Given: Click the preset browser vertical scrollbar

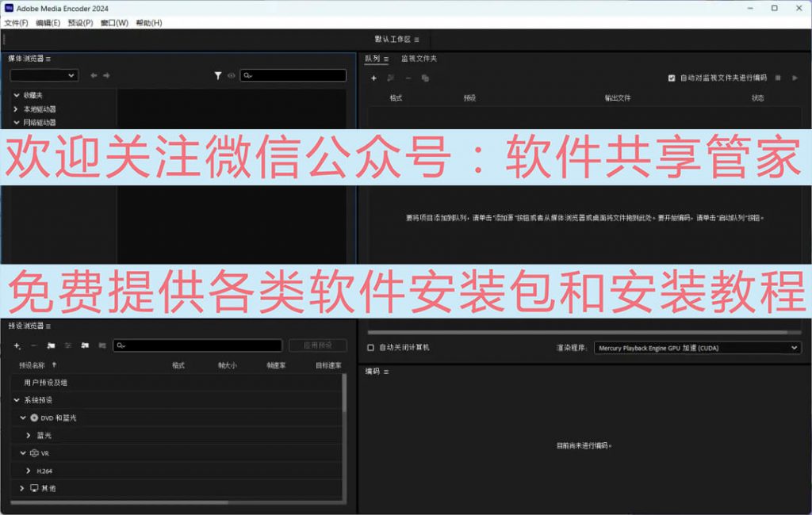Looking at the screenshot, I should click(344, 393).
